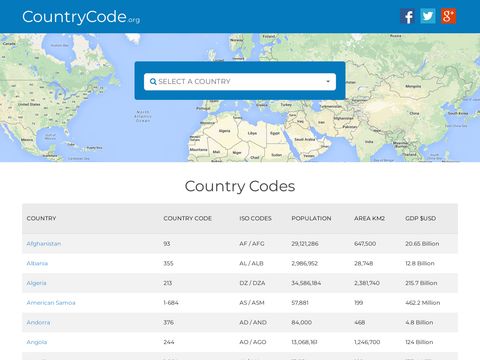The width and height of the screenshot is (480, 360).
Task: Select the AF / AFG ISO code cell
Action: pos(252,244)
